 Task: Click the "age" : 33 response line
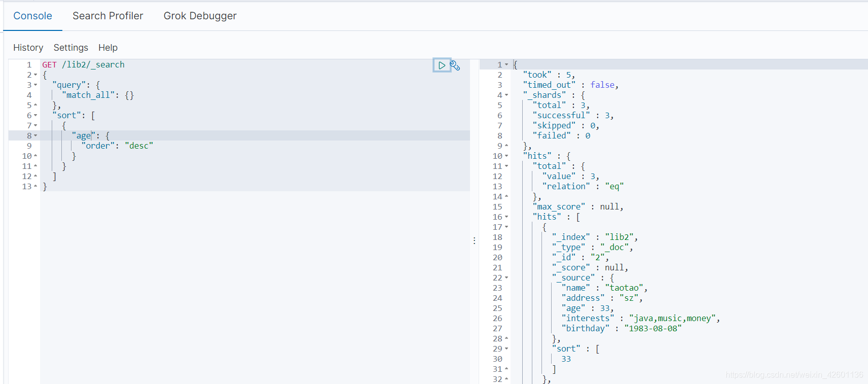pos(588,308)
